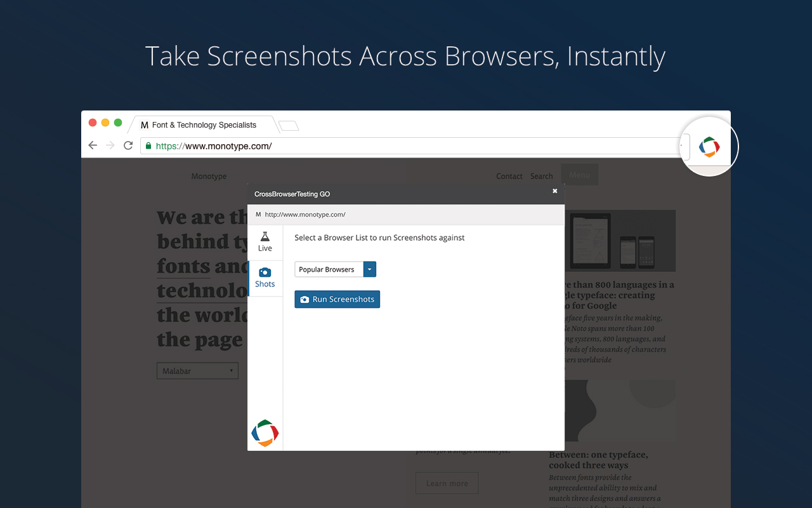Expand the Malabar font dropdown
This screenshot has height=508, width=812.
tap(197, 371)
